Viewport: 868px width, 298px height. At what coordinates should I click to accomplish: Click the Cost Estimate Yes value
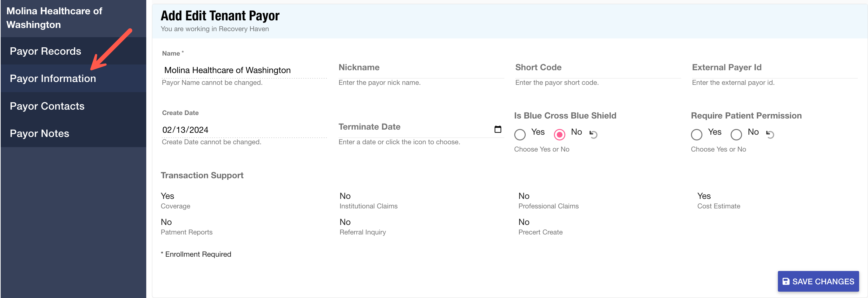704,196
